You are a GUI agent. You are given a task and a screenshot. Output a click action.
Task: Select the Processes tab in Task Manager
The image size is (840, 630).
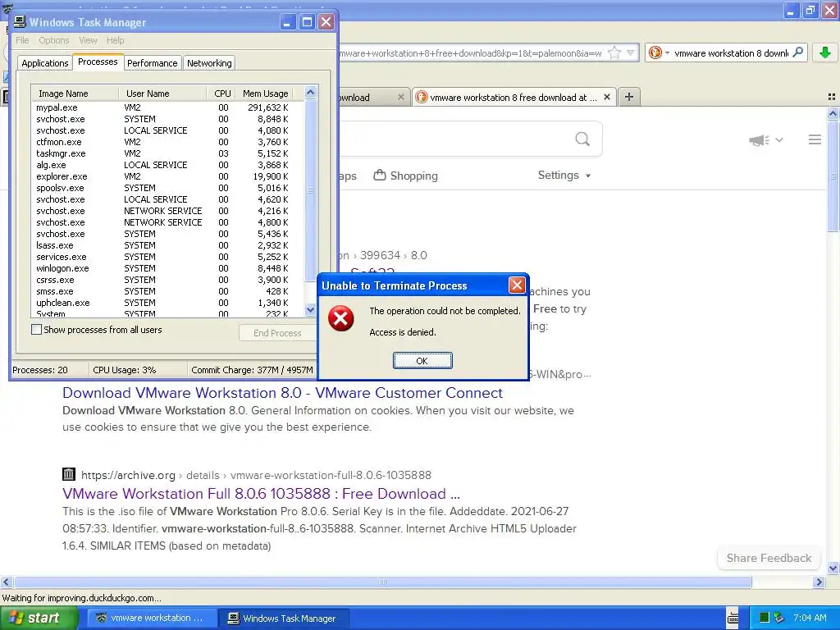pos(98,62)
